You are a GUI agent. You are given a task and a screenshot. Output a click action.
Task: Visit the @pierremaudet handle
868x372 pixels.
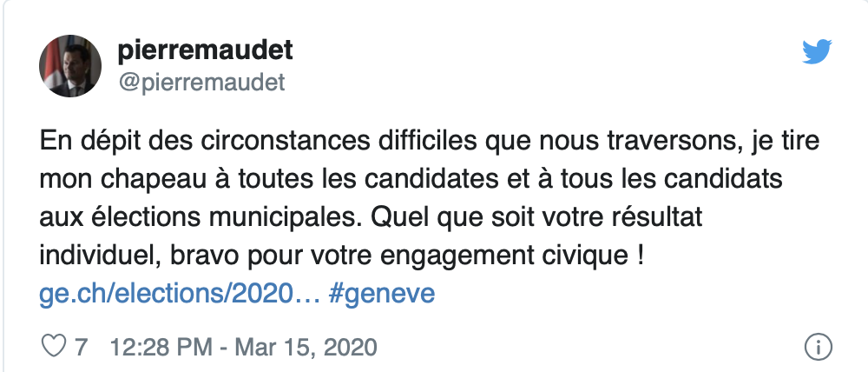201,83
